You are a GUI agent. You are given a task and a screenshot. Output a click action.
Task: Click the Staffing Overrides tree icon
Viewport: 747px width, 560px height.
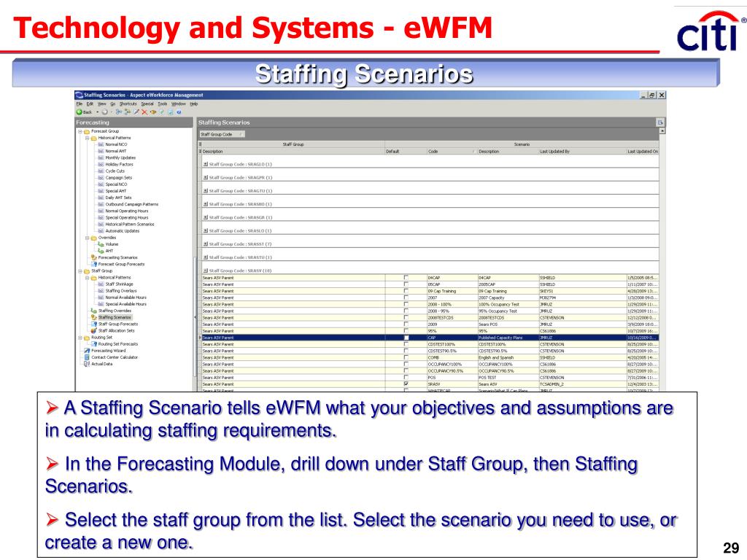click(x=94, y=311)
